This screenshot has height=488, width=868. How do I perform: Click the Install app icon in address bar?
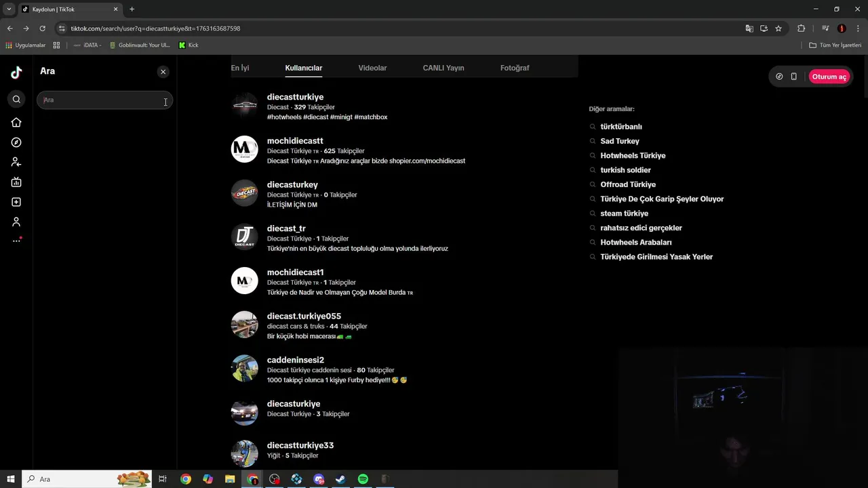(764, 28)
